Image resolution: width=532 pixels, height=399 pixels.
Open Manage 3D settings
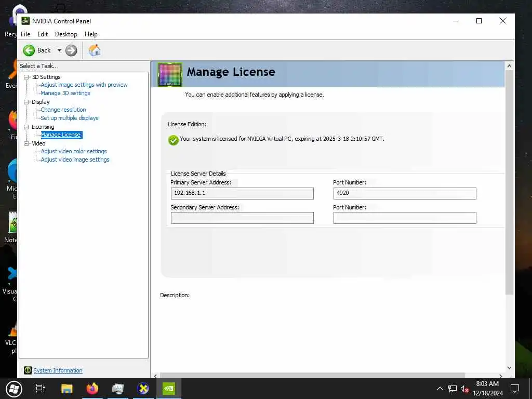(65, 93)
